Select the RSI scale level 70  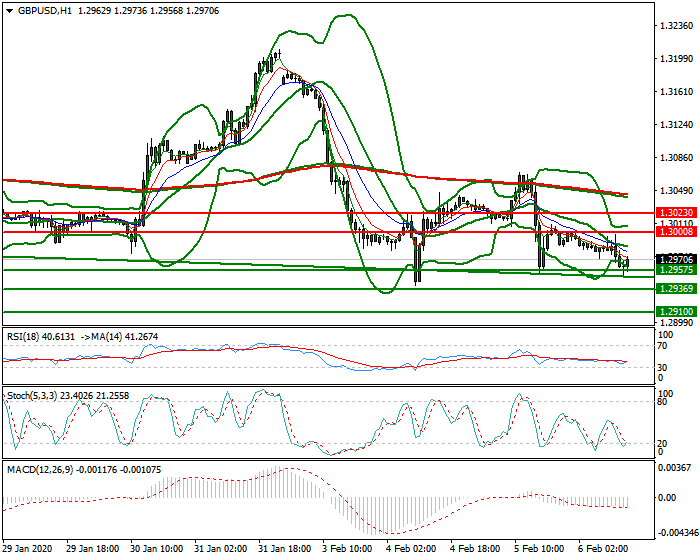[x=662, y=346]
